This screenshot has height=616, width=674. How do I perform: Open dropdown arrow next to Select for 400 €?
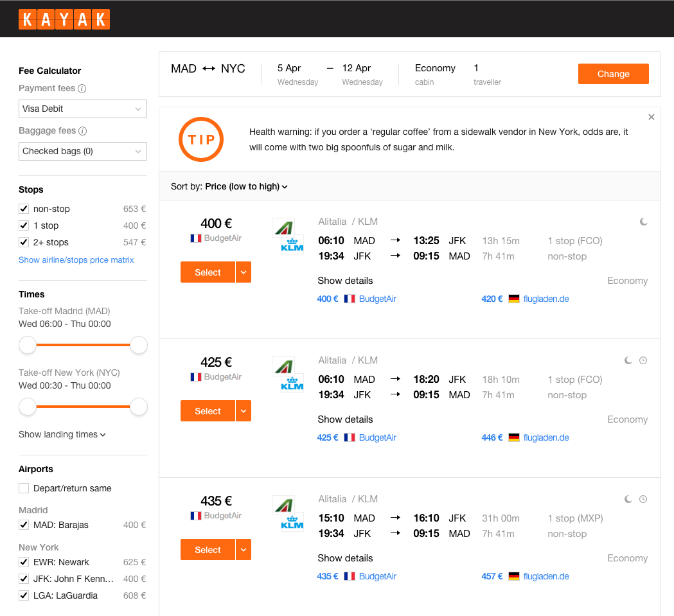tap(244, 272)
